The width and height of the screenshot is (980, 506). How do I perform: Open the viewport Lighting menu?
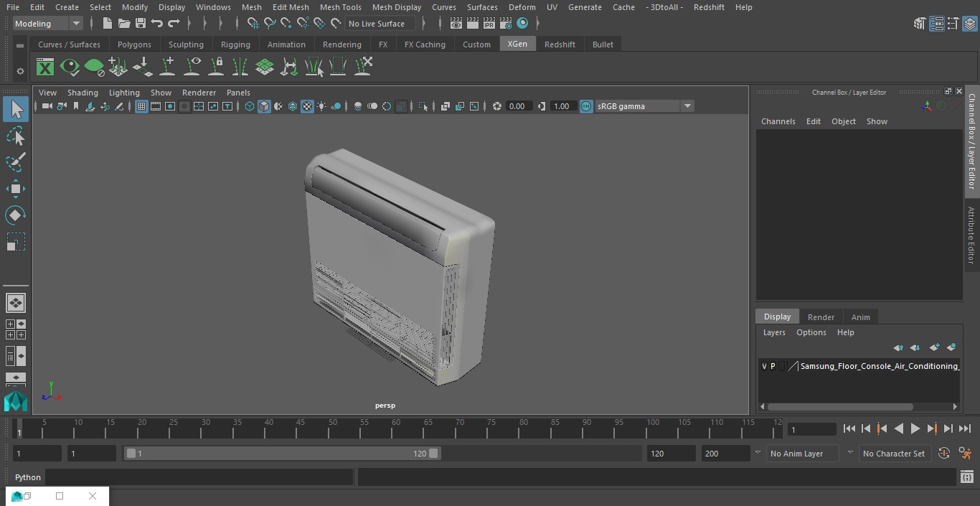point(124,93)
